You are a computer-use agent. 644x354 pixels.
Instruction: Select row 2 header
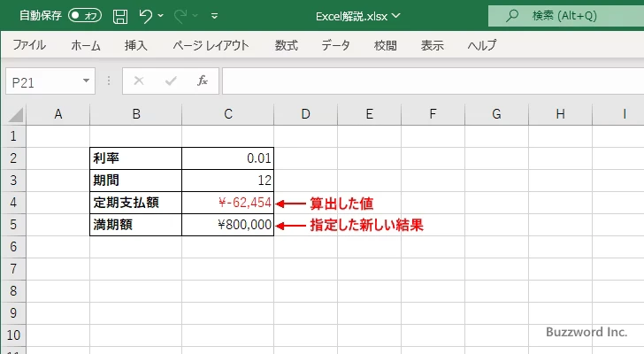tap(13, 158)
